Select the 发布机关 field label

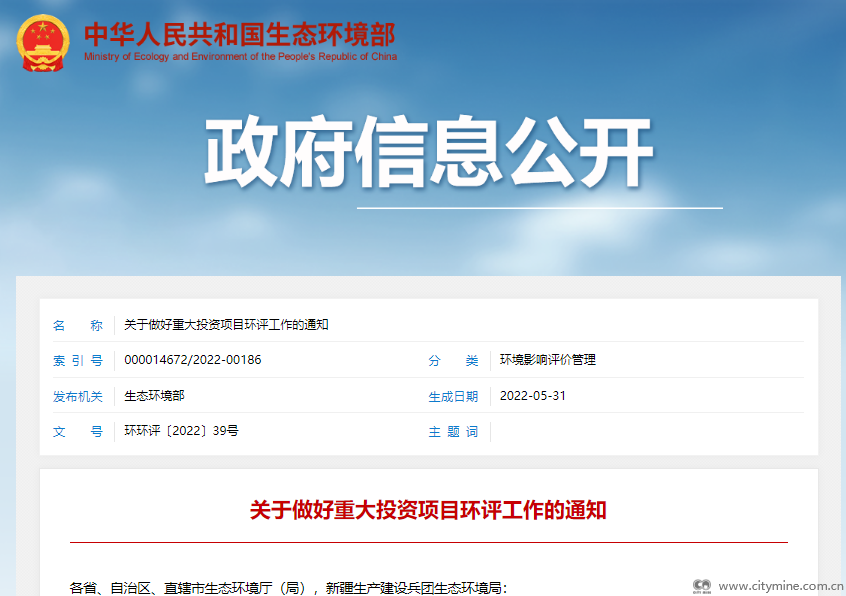click(x=77, y=396)
